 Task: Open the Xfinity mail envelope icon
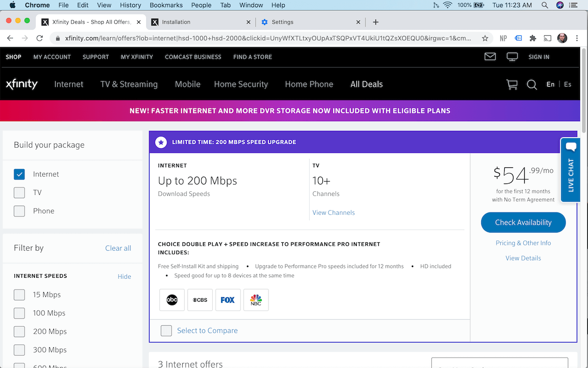click(490, 57)
